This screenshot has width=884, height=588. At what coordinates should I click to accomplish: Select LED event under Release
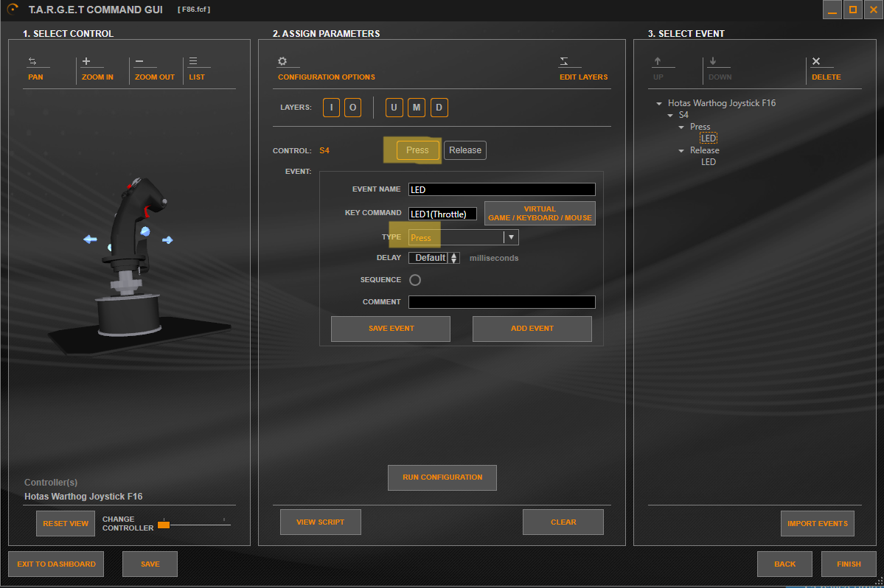709,162
